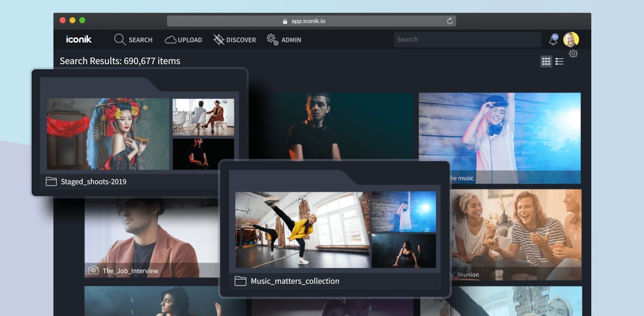This screenshot has height=316, width=644.
Task: Click the Discover navigation item
Action: pyautogui.click(x=234, y=40)
